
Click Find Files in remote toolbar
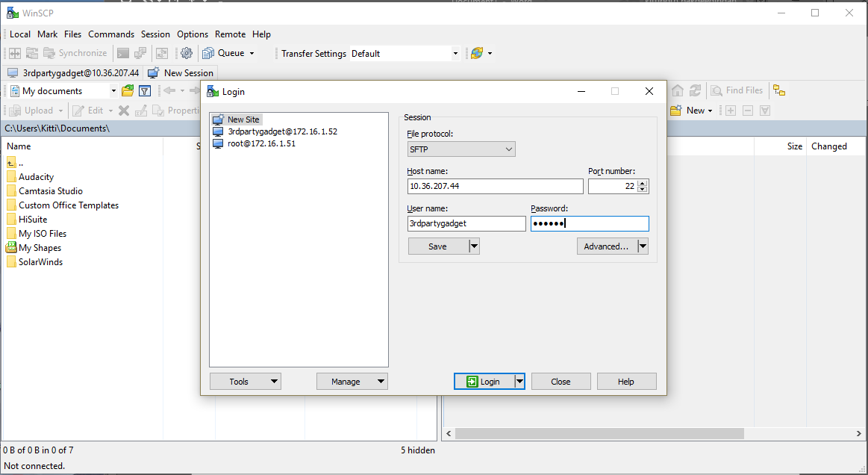(737, 90)
